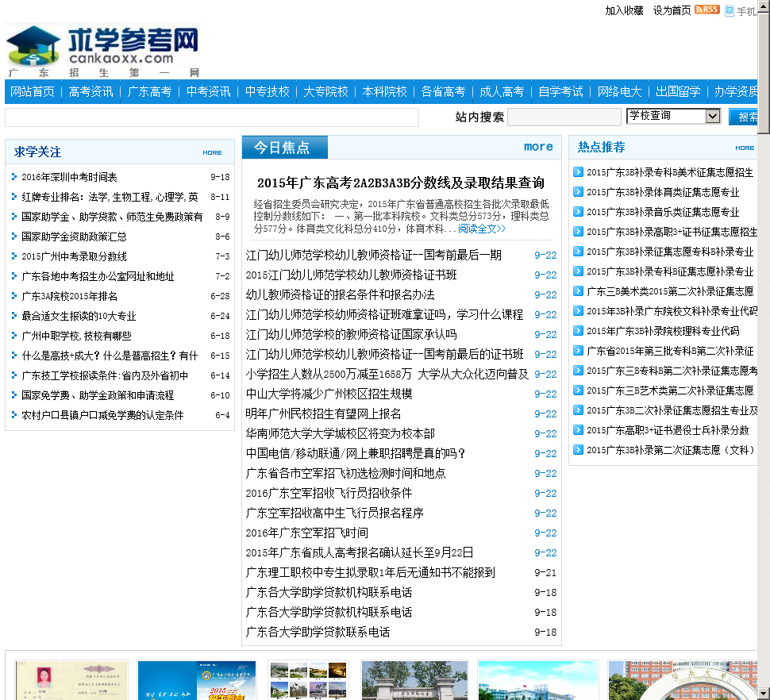Open article 幼儿教师资格证的报名条件和报名办法
770x700 pixels.
pyautogui.click(x=340, y=294)
